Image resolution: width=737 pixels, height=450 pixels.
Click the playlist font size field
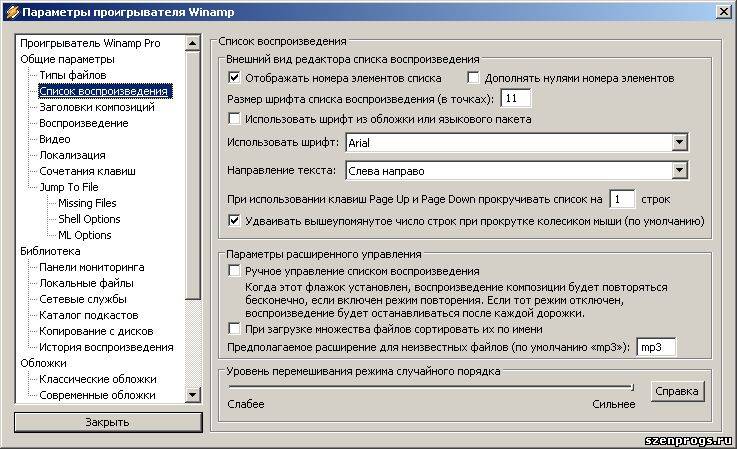(516, 99)
